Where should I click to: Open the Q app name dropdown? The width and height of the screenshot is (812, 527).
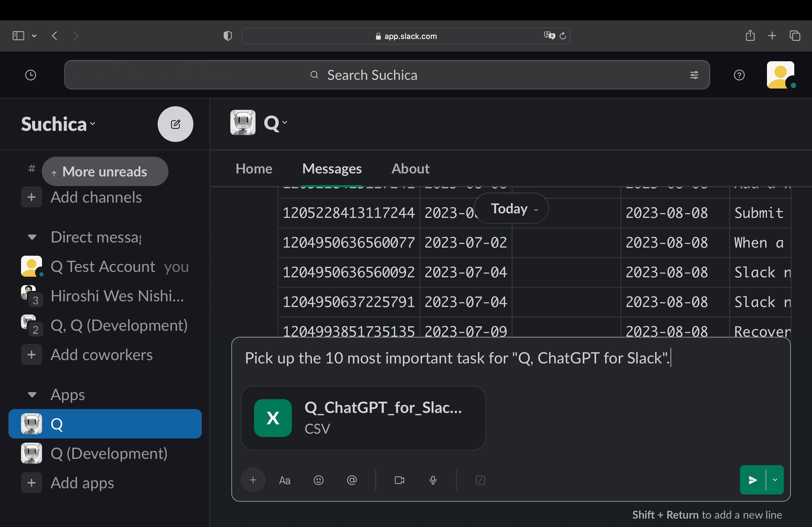coord(276,123)
